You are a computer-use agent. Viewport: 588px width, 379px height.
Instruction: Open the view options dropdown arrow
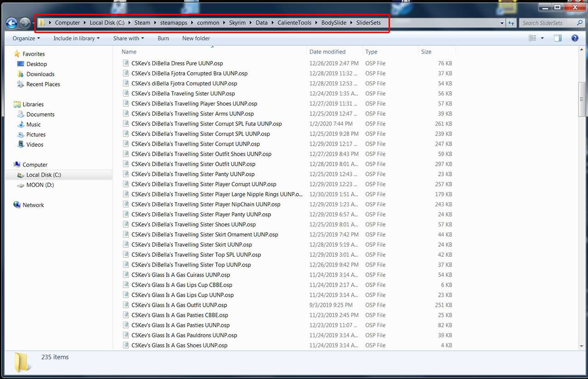click(543, 39)
